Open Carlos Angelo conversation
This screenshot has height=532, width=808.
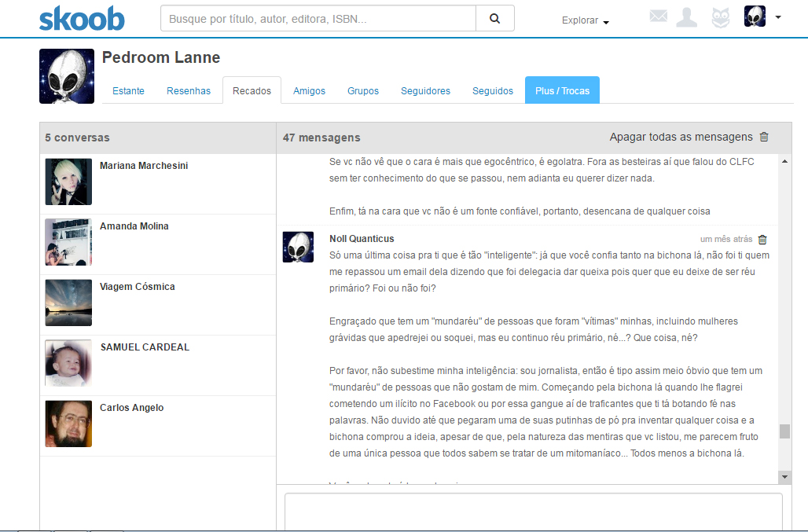158,426
